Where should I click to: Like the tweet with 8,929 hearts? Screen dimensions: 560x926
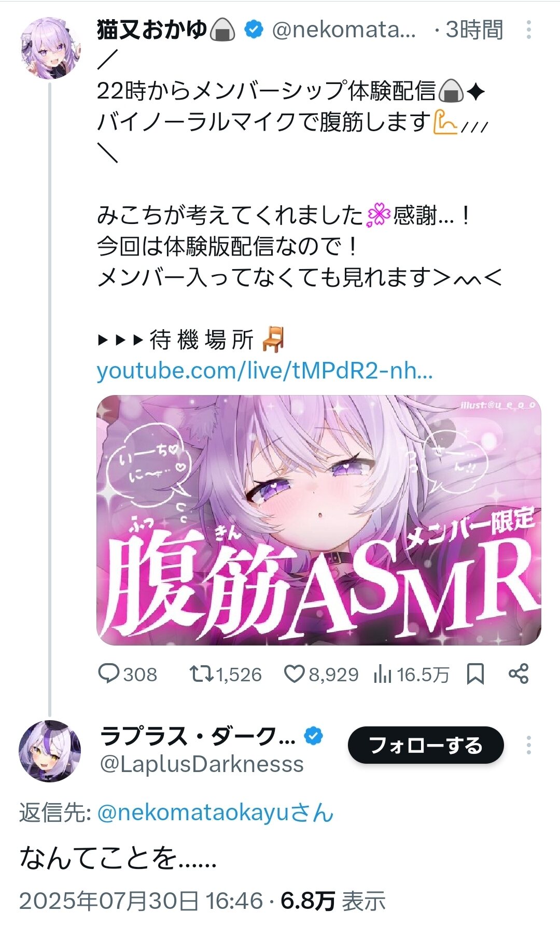pos(294,674)
